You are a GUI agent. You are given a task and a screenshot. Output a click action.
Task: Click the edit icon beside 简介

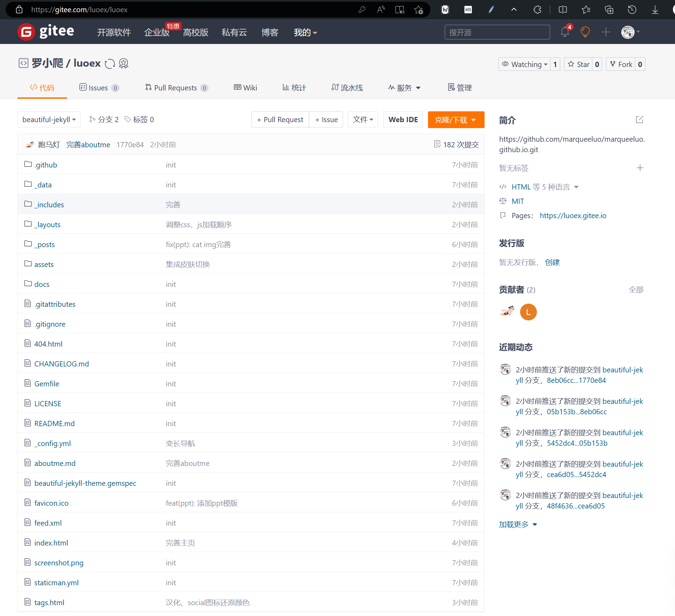coord(639,120)
